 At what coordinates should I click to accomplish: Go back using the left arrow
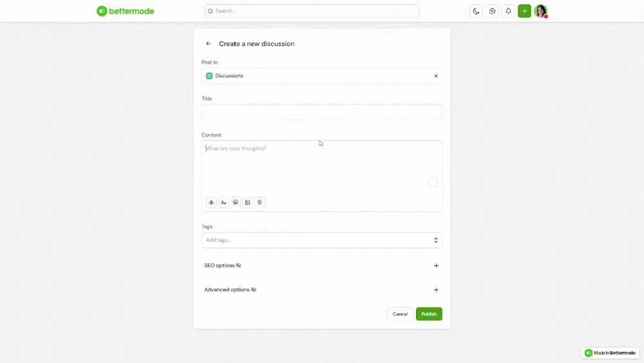[x=208, y=44]
